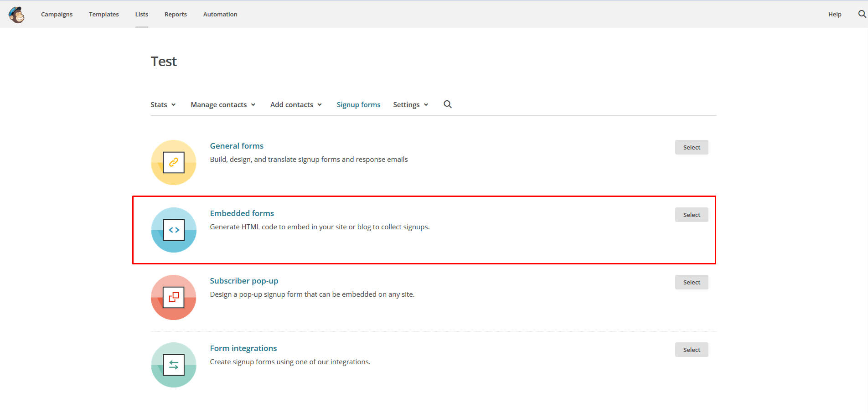Image resolution: width=868 pixels, height=413 pixels.
Task: Switch to the Signup forms tab
Action: 358,104
